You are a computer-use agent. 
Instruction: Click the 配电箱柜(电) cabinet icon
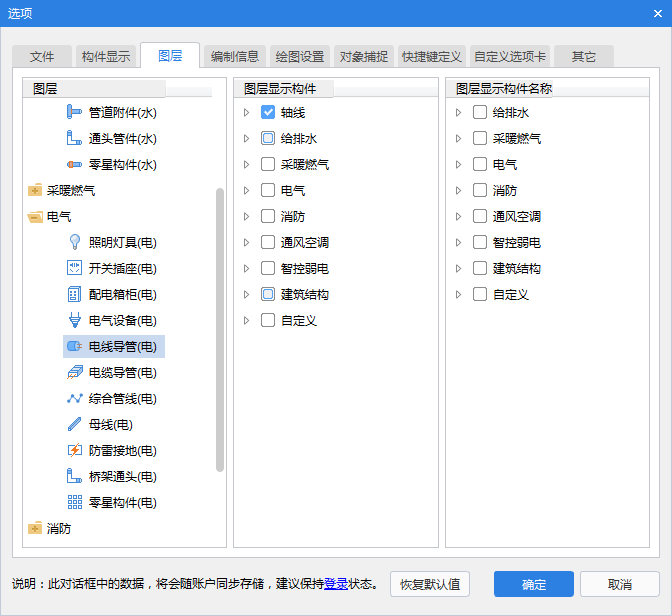(74, 294)
